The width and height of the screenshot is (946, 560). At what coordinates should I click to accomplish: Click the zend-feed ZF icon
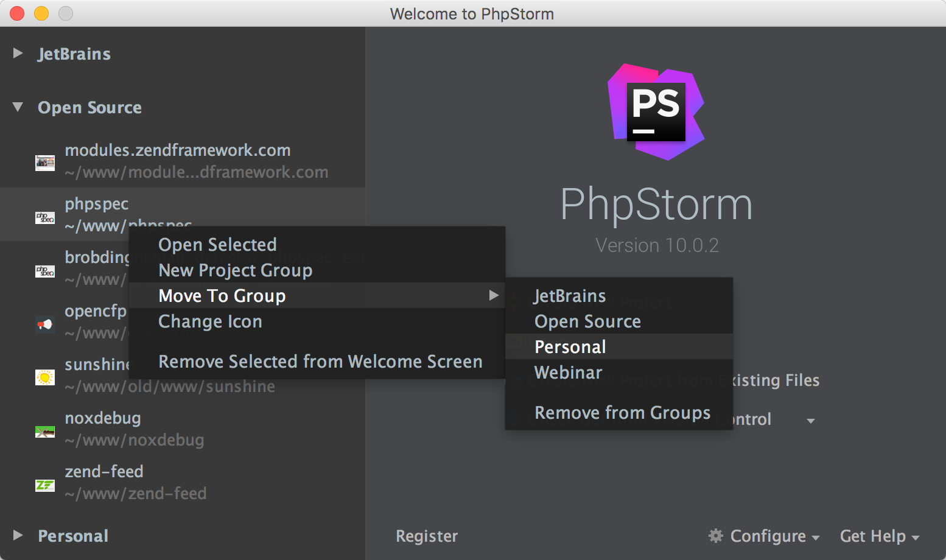45,485
